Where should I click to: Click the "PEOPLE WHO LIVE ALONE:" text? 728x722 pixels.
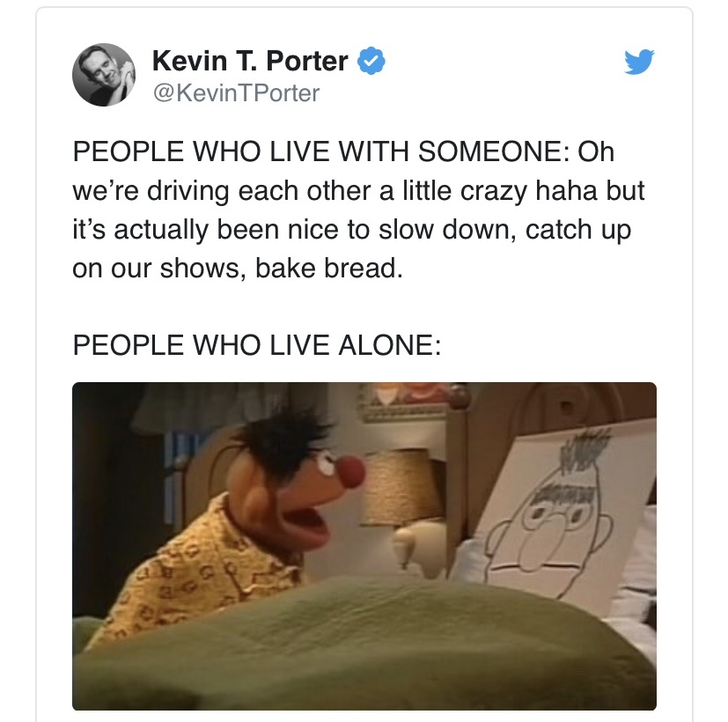tap(257, 345)
